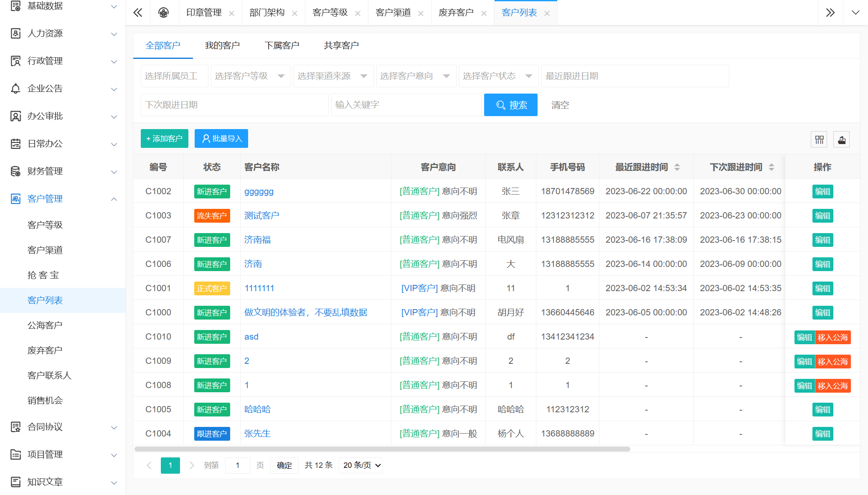Click next page arrow in pagination

point(192,465)
